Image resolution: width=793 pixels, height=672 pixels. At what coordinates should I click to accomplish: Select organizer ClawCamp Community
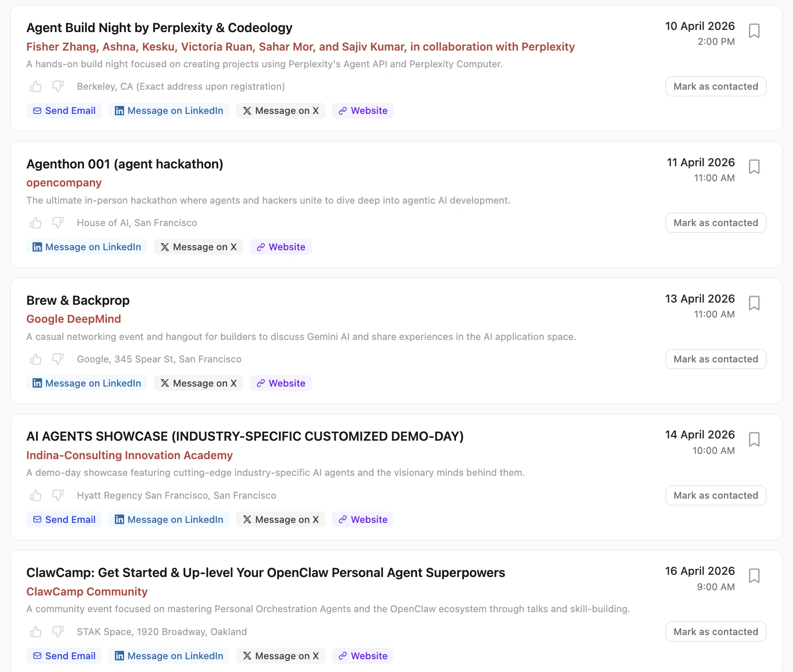point(87,592)
